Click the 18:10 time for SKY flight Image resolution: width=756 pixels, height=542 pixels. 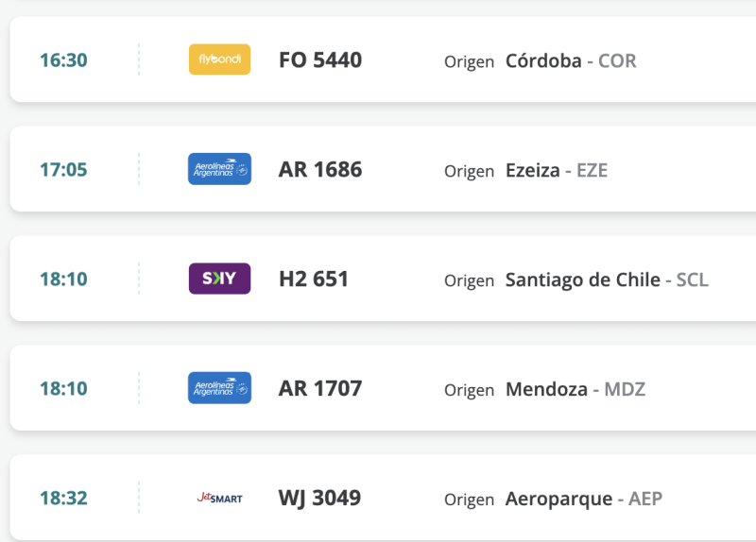pos(63,279)
